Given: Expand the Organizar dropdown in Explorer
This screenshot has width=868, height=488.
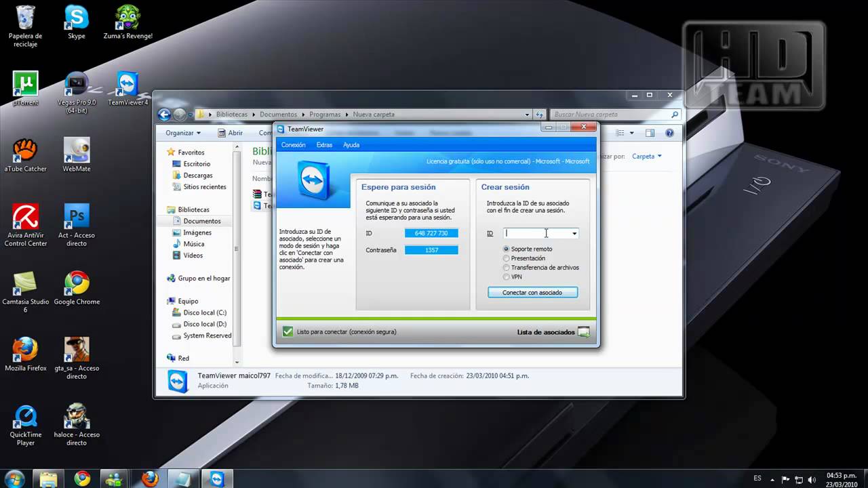Looking at the screenshot, I should point(183,133).
